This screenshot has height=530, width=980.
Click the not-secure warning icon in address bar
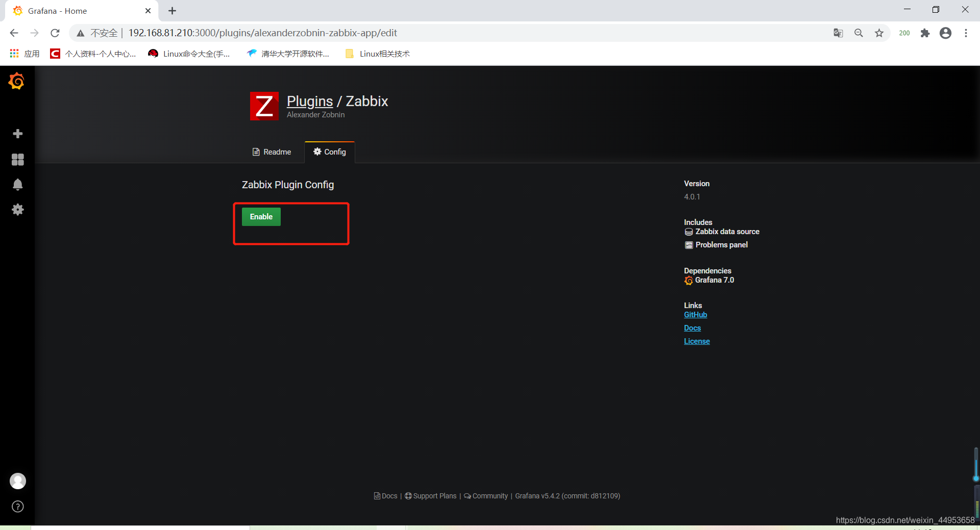click(81, 33)
